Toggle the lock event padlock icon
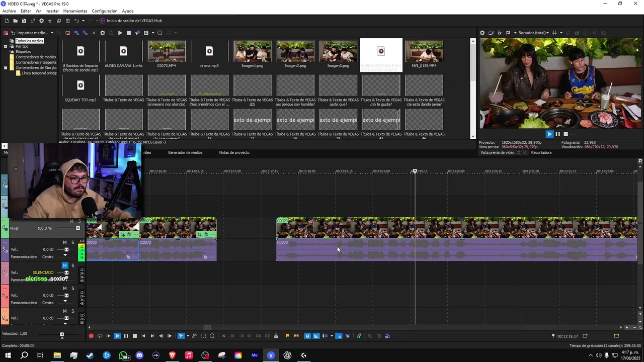 tap(276, 336)
